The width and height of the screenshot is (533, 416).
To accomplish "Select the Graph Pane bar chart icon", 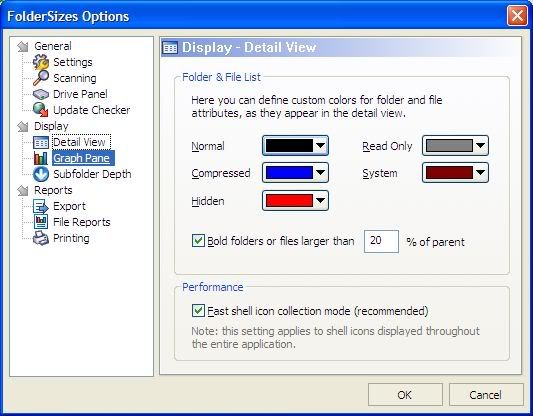I will click(41, 158).
